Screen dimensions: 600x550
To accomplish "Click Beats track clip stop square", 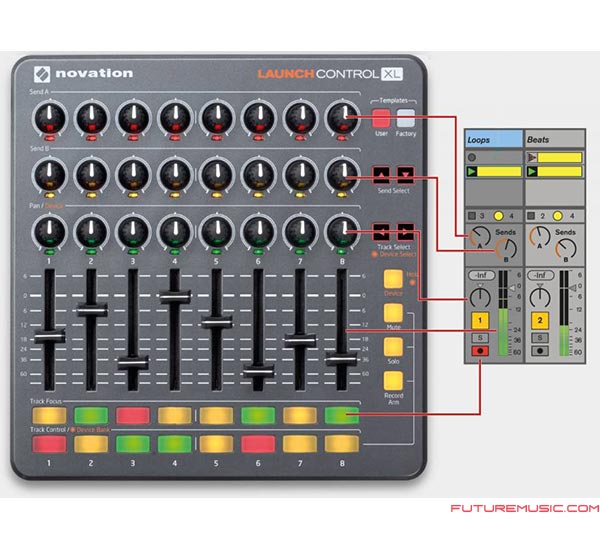I will pos(531,216).
